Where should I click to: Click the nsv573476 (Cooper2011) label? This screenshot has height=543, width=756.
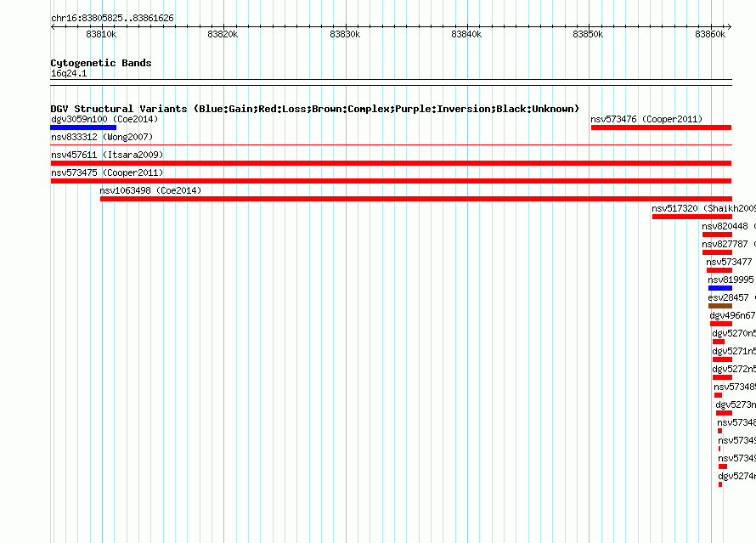(x=646, y=119)
